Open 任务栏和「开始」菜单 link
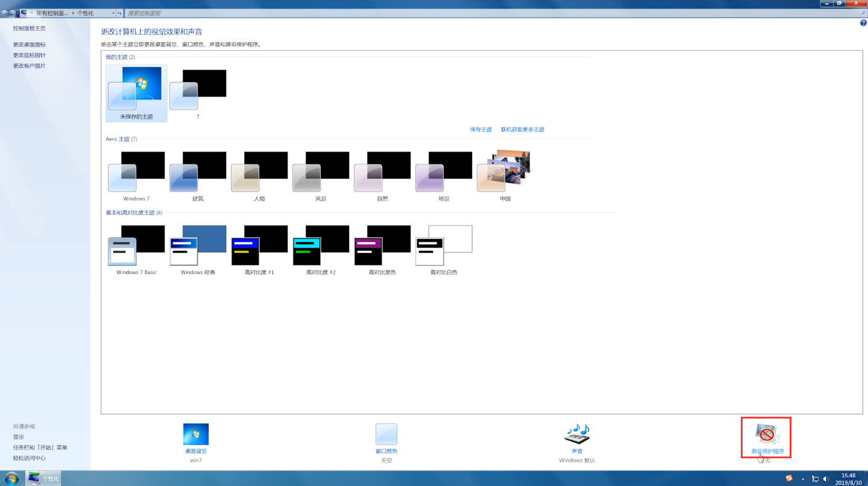The height and width of the screenshot is (486, 868). click(x=40, y=448)
